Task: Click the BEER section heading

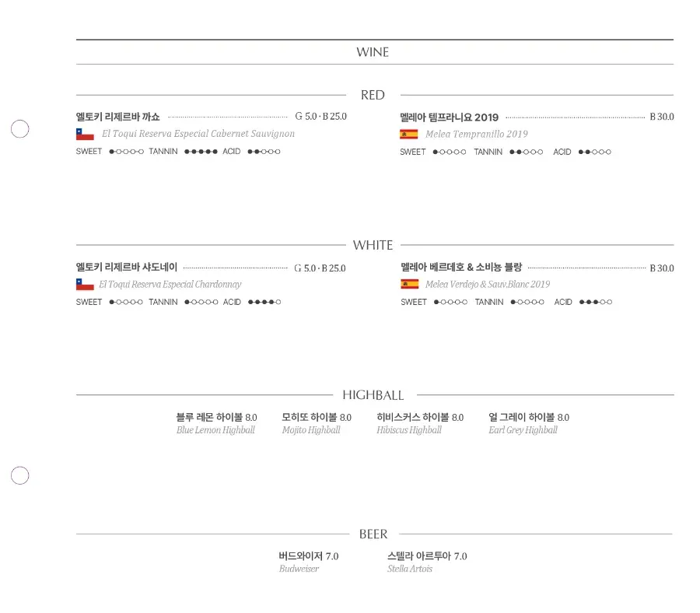Action: [373, 534]
